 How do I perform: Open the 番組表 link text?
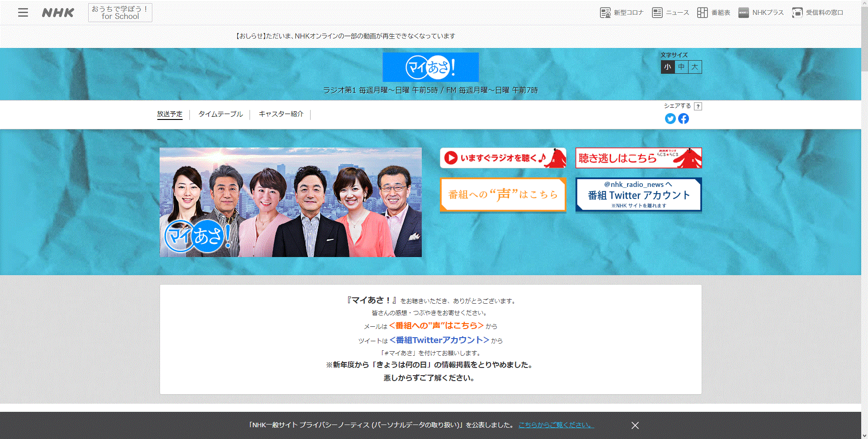pyautogui.click(x=721, y=13)
